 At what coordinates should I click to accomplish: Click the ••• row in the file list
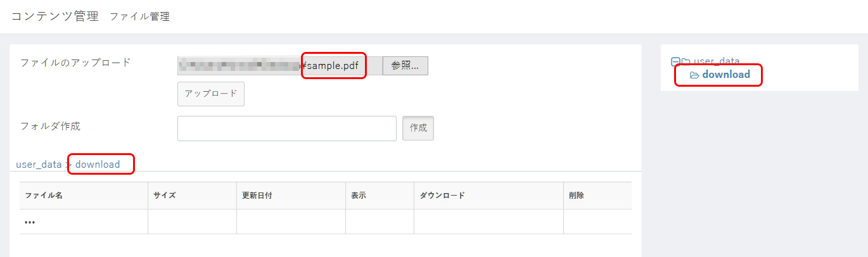point(326,222)
